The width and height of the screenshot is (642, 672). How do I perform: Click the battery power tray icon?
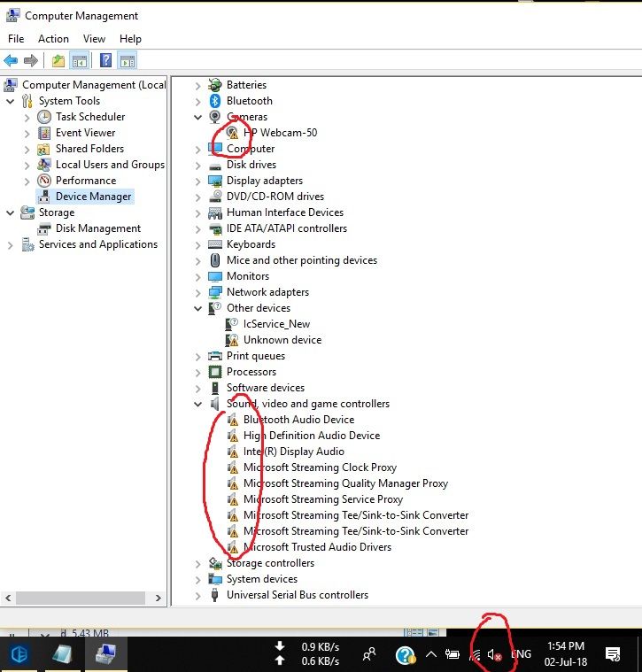point(452,654)
